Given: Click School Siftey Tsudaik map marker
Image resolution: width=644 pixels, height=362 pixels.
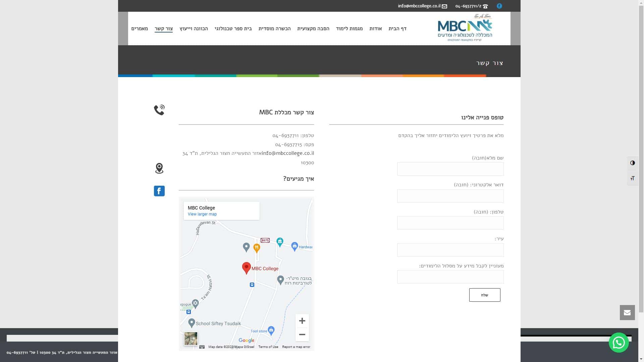Looking at the screenshot, I should point(192,323).
